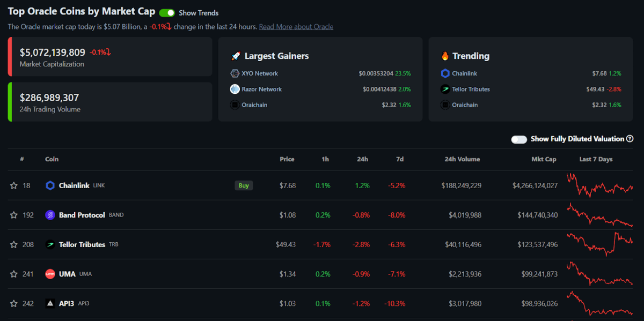View Tellor Tributes' 7-day sparkline chart
The image size is (644, 321).
[600, 244]
